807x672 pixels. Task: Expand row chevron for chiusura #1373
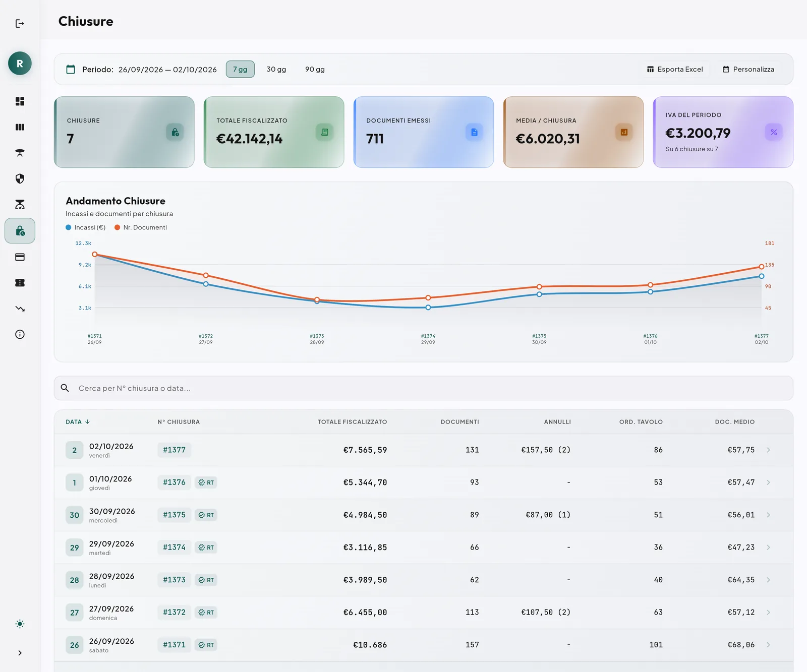768,580
